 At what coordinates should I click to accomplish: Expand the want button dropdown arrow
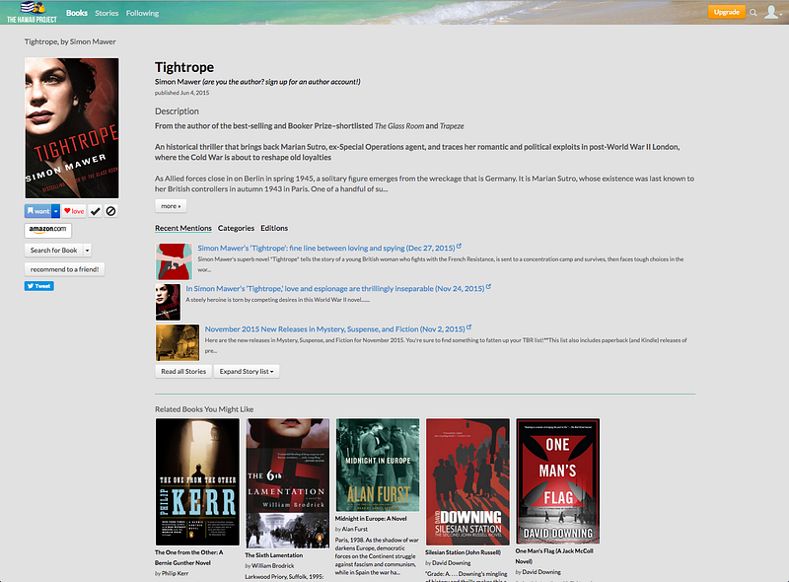click(56, 211)
